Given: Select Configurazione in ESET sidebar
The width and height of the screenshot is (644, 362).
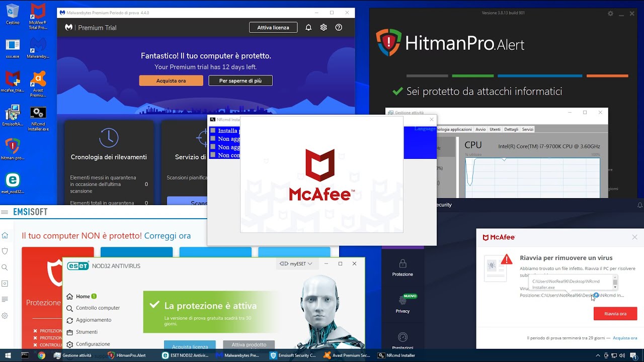Looking at the screenshot, I should coord(88,344).
